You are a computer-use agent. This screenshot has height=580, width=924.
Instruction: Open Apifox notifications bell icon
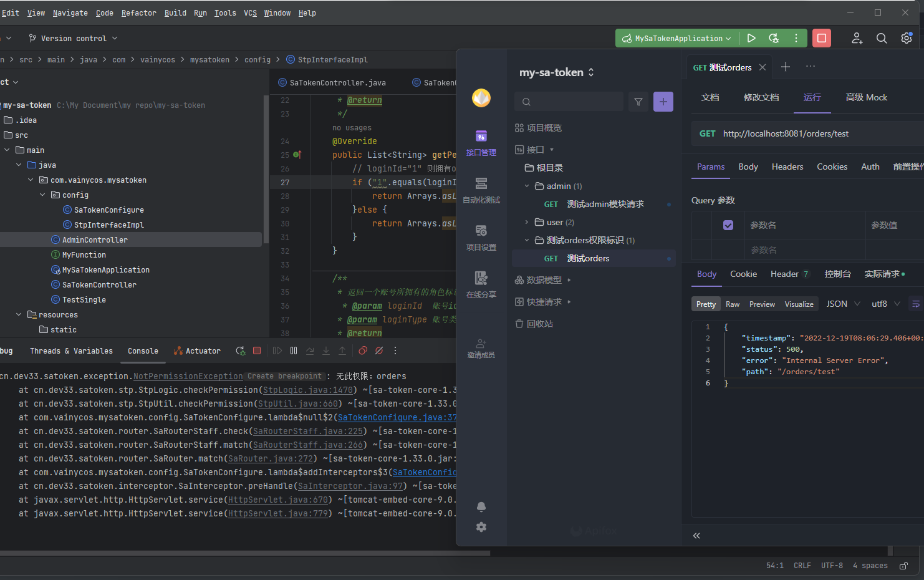click(x=481, y=506)
